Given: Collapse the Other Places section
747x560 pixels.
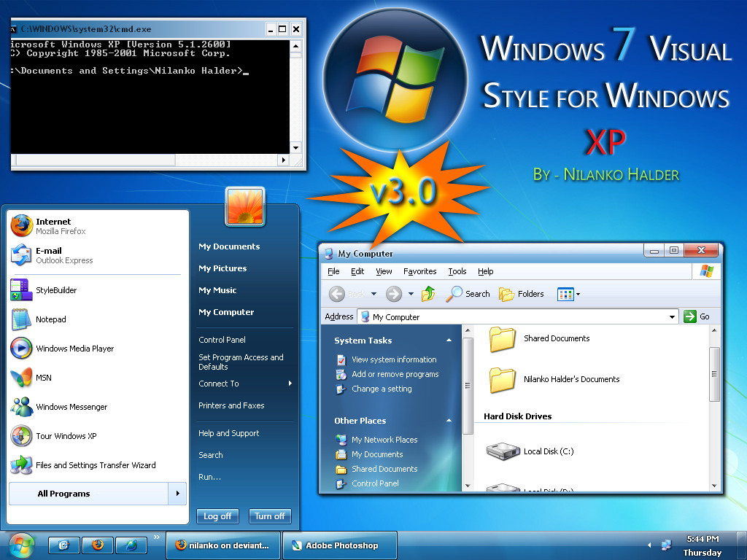Looking at the screenshot, I should (x=449, y=421).
